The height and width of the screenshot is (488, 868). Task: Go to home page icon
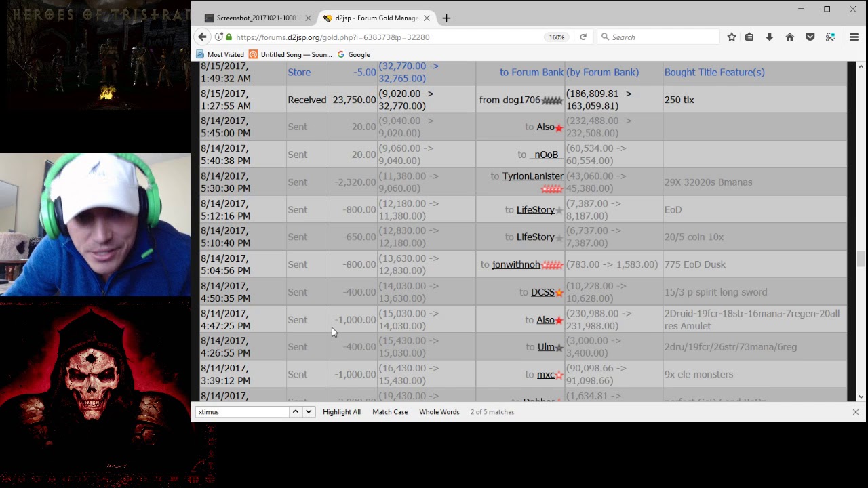point(790,37)
